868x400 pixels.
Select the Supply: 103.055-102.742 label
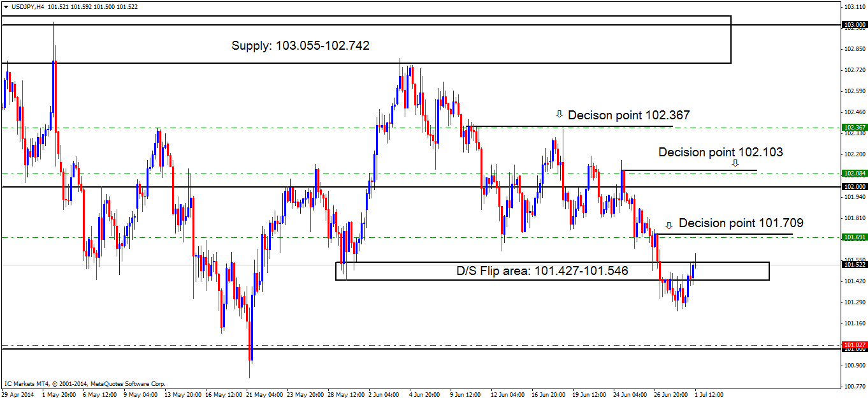(300, 45)
